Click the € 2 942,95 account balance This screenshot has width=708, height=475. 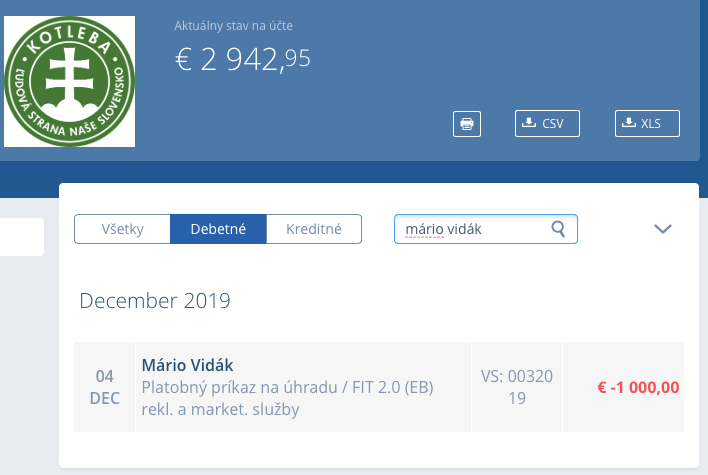click(243, 60)
